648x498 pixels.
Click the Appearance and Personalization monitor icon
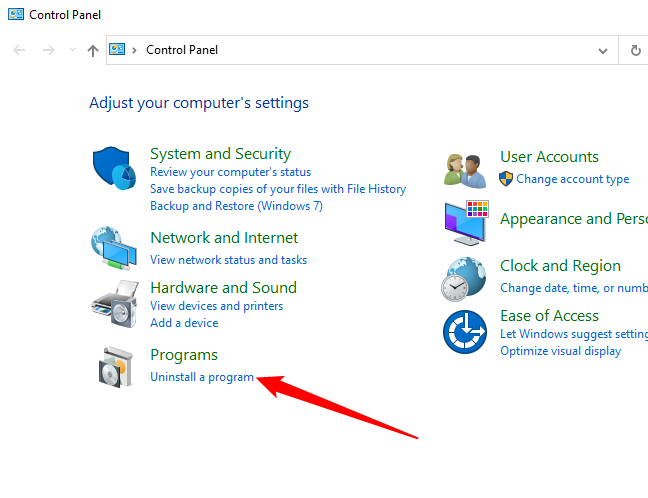coord(465,222)
